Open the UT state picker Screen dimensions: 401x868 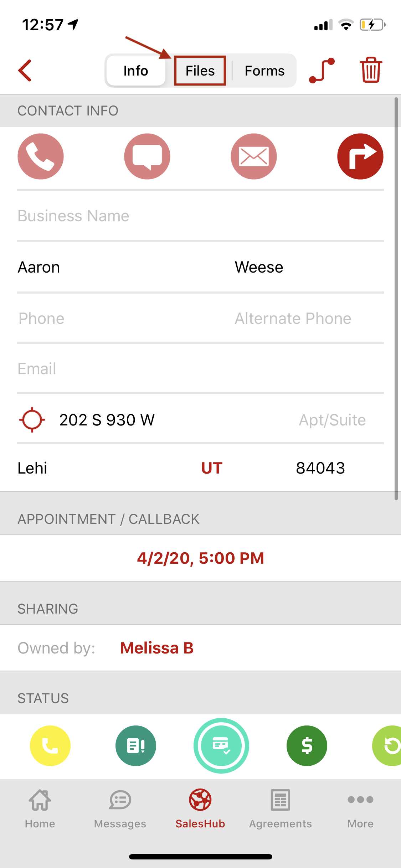(212, 468)
